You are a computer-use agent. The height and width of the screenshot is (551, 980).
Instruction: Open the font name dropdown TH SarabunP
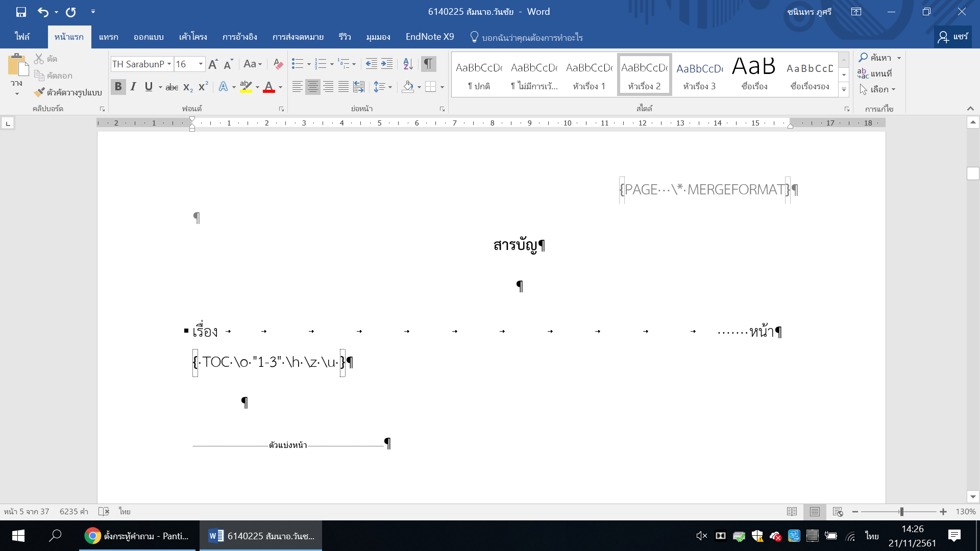click(x=169, y=64)
